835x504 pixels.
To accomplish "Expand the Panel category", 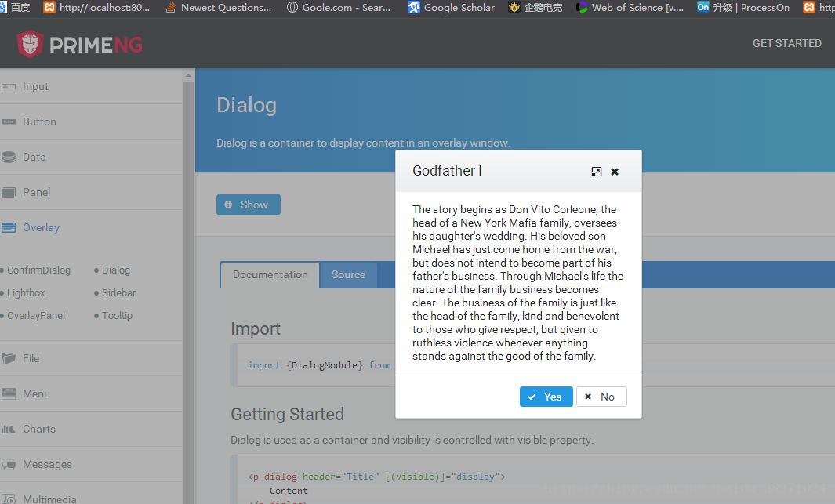I will click(x=91, y=192).
